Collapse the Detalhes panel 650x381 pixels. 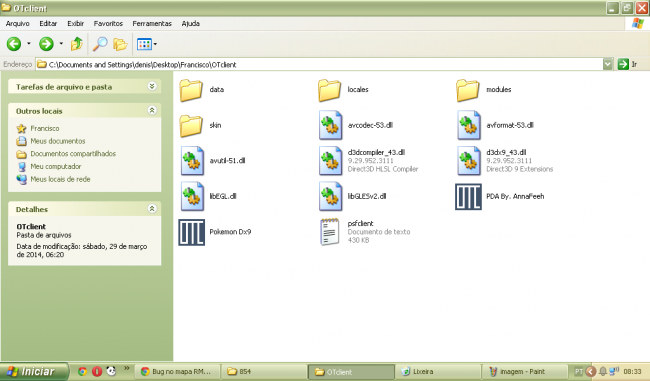click(152, 209)
